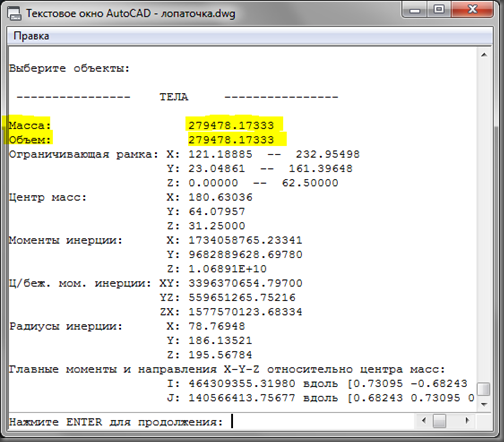Click the 'Моменты инерции' label
This screenshot has width=504, height=442.
click(x=66, y=240)
